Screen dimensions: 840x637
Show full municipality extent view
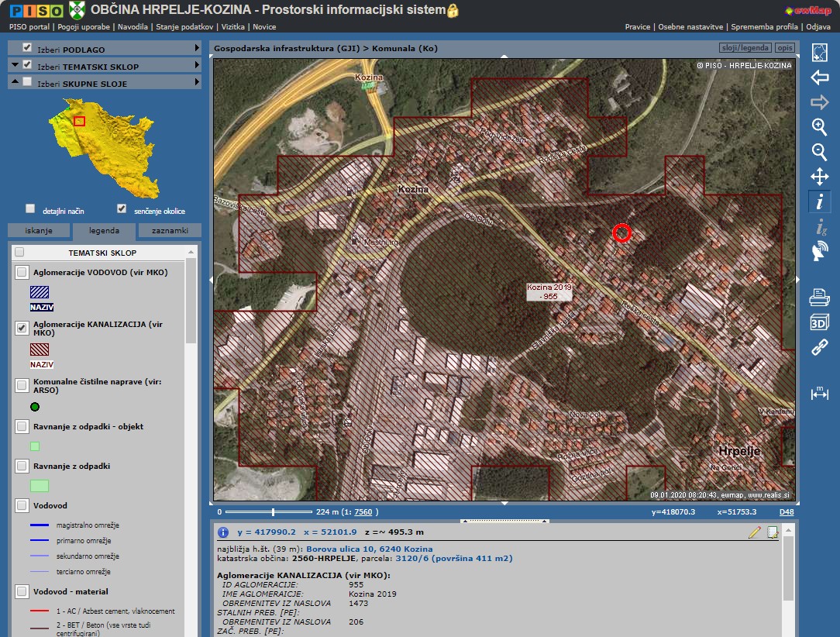819,53
